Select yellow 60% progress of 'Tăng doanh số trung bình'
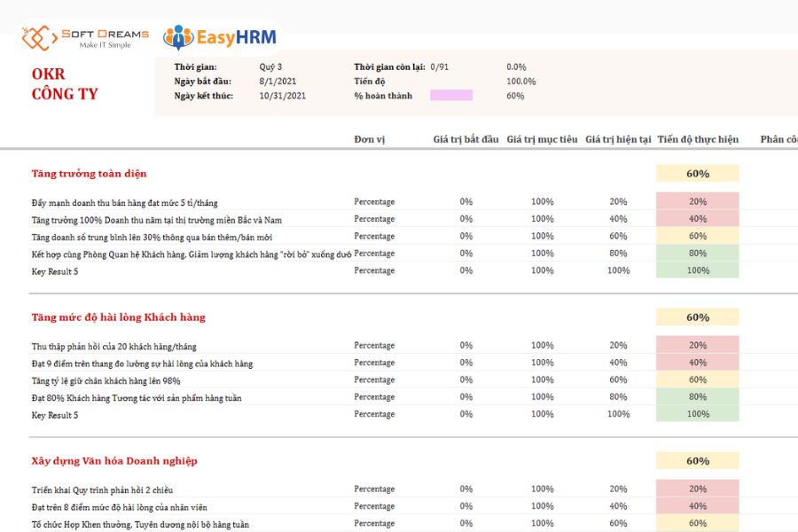This screenshot has width=798, height=532. point(697,236)
